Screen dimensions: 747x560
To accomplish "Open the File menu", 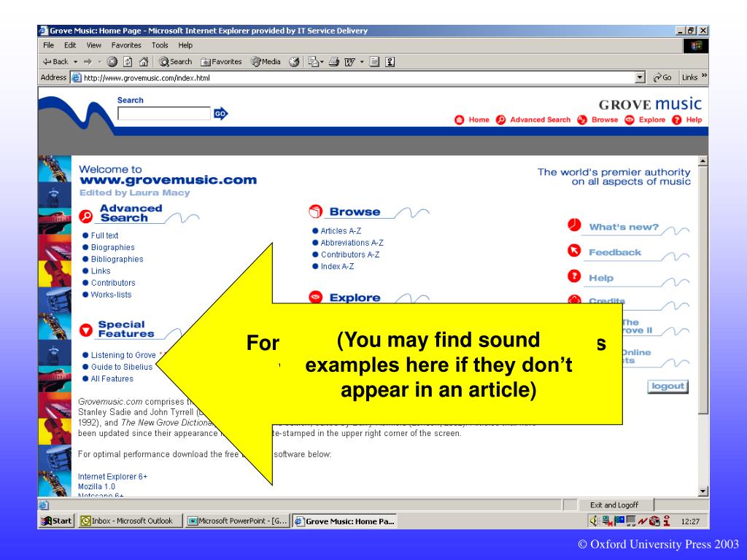I will coord(48,45).
